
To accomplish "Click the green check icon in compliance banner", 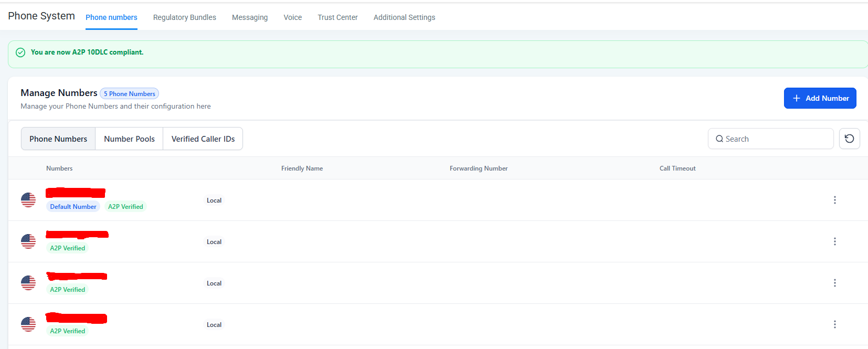I will [x=20, y=52].
